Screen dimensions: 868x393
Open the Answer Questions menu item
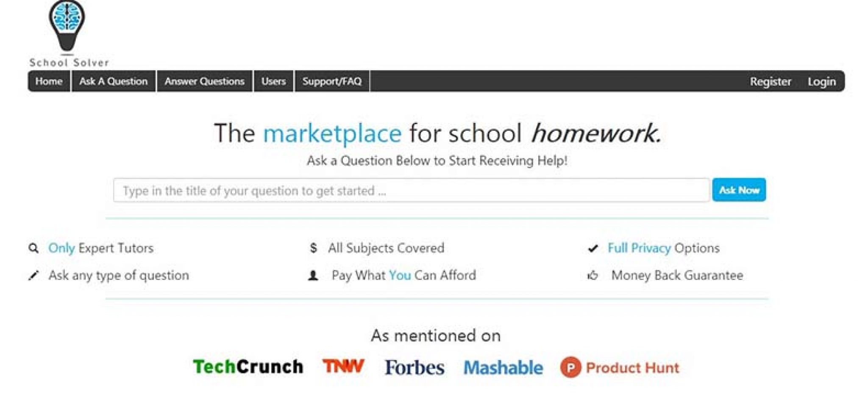point(205,81)
